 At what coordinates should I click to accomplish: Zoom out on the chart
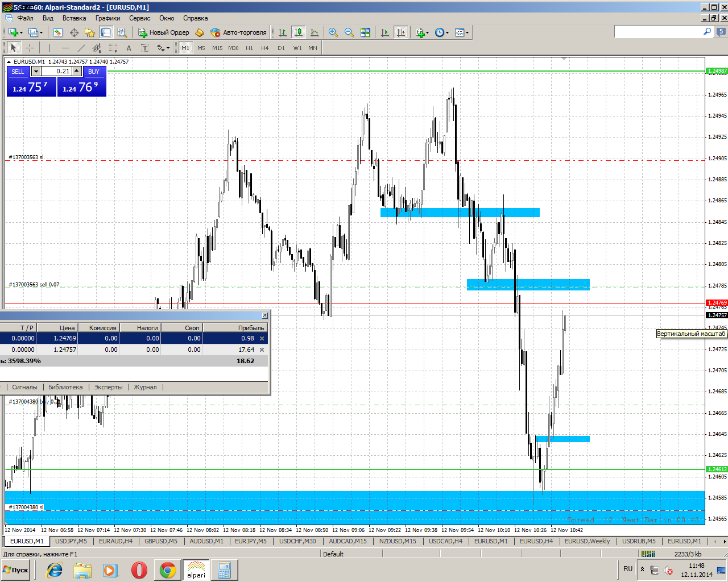(349, 32)
